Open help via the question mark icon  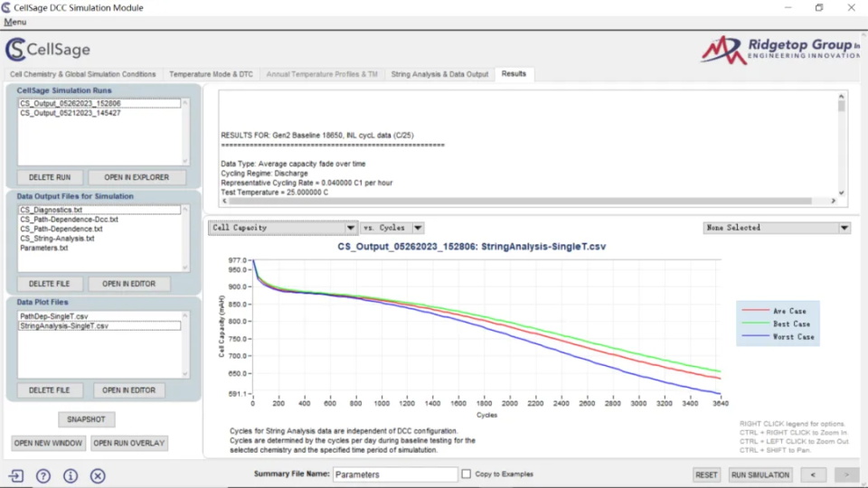click(43, 475)
